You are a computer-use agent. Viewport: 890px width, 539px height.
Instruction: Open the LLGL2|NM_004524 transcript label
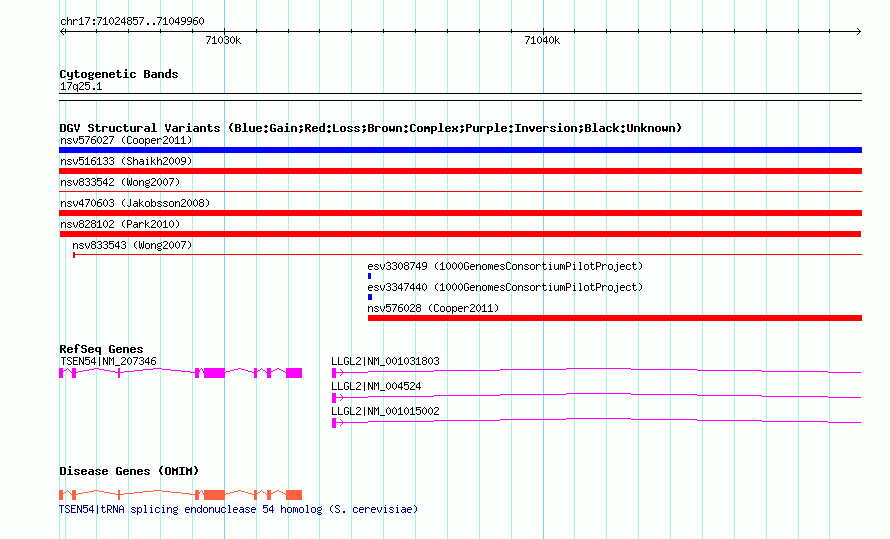pos(376,386)
